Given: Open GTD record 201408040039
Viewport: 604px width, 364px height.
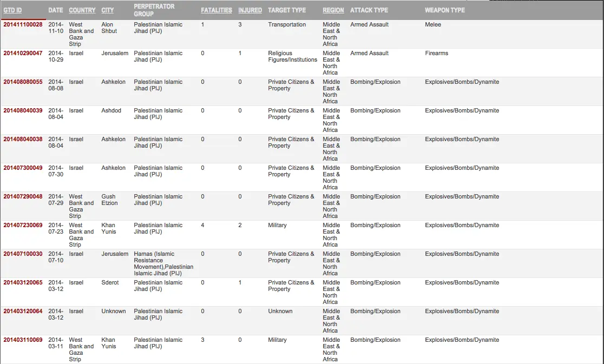Looking at the screenshot, I should click(23, 111).
